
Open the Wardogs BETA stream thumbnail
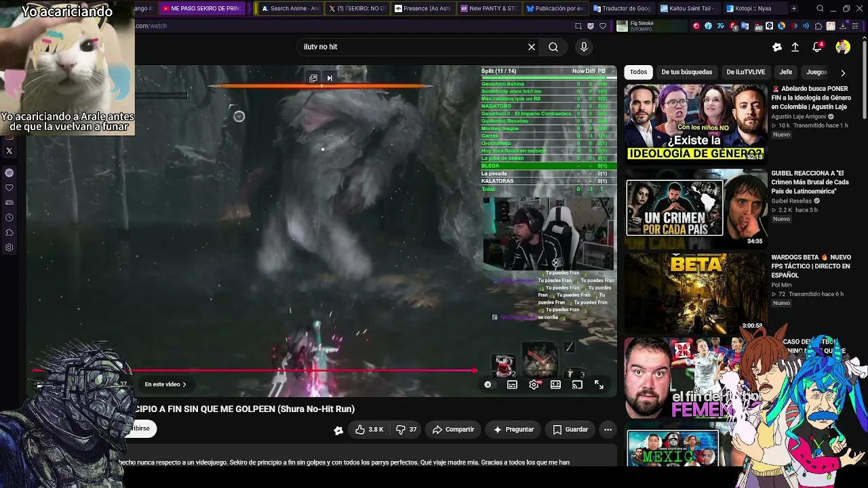coord(696,292)
